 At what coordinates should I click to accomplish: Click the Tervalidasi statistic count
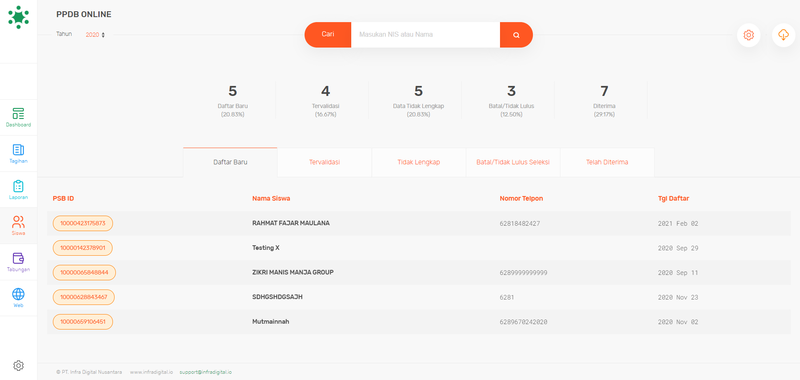(326, 91)
